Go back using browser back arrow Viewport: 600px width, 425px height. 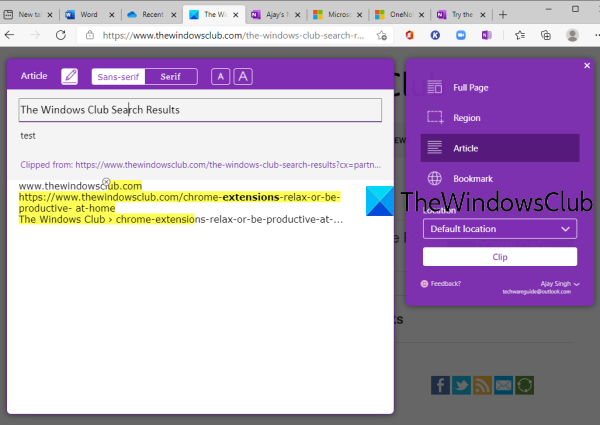pos(10,35)
